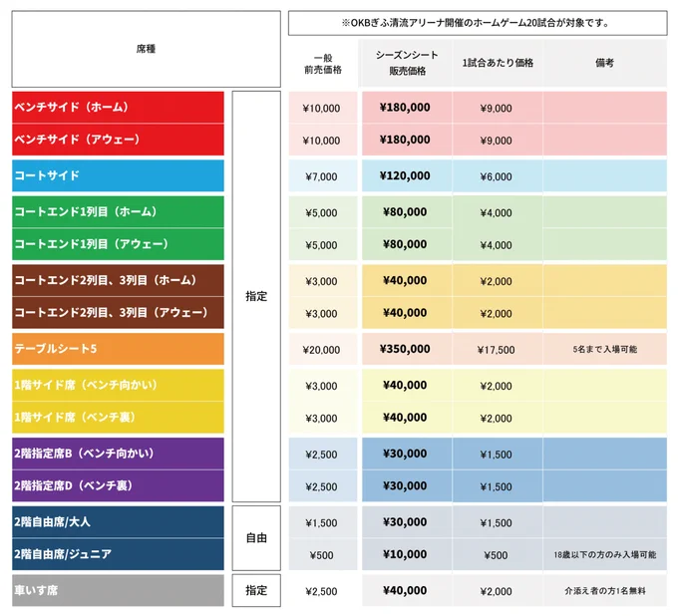
Task: Click the ¥7,000 コートサイド advance price
Action: pos(321,176)
